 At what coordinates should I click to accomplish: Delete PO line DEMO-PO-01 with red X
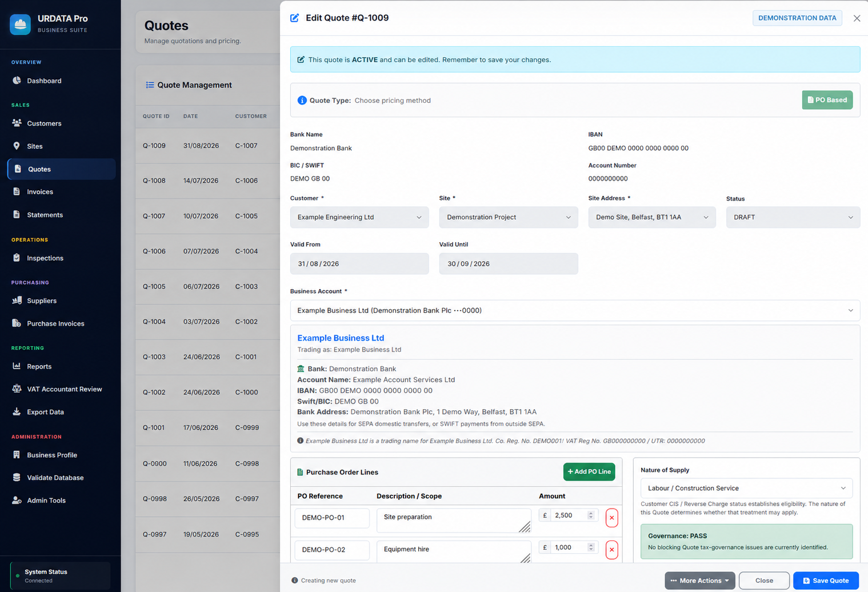click(611, 518)
